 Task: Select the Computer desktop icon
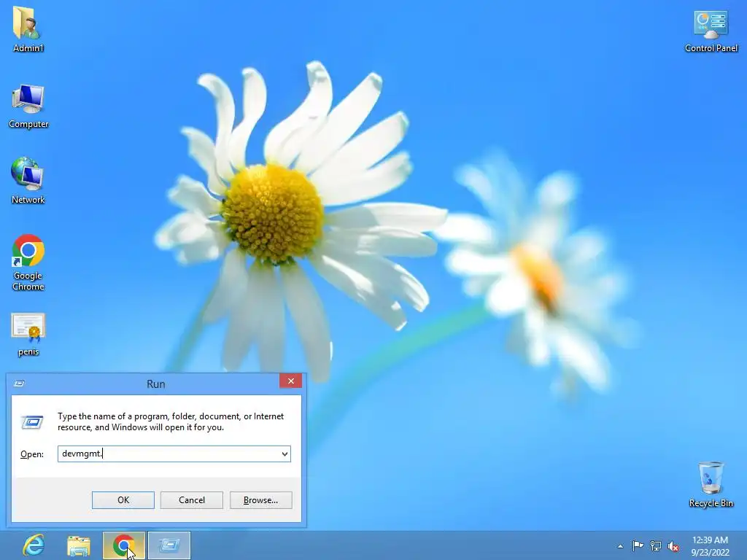(28, 106)
